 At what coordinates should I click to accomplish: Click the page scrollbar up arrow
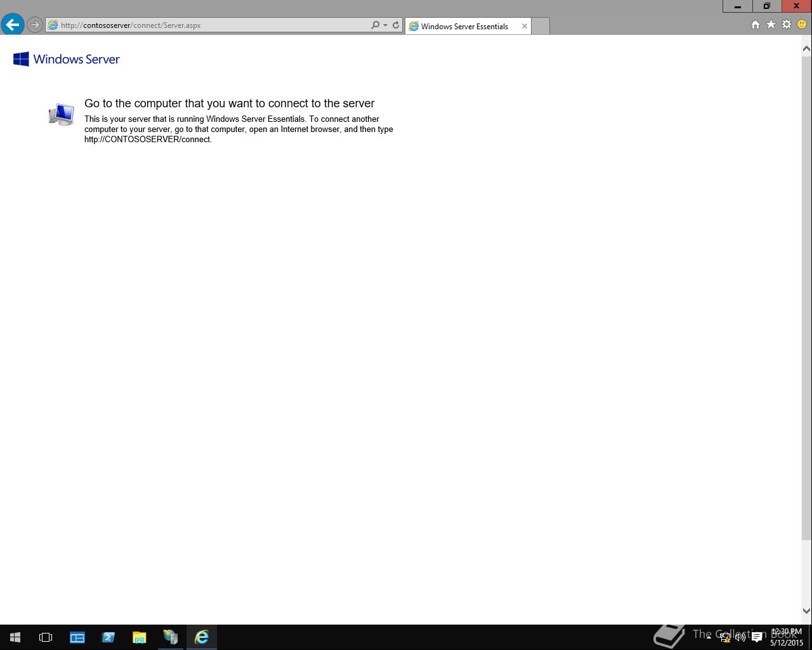(x=806, y=48)
